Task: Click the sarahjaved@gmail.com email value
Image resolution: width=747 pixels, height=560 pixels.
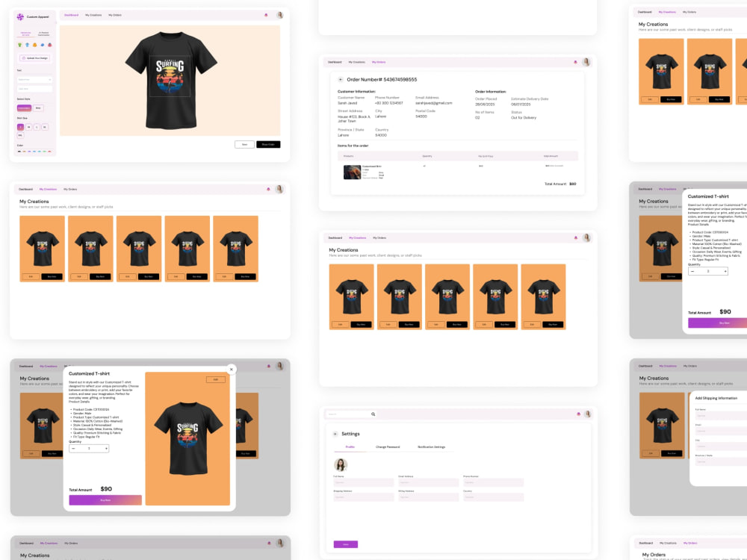Action: 433,103
